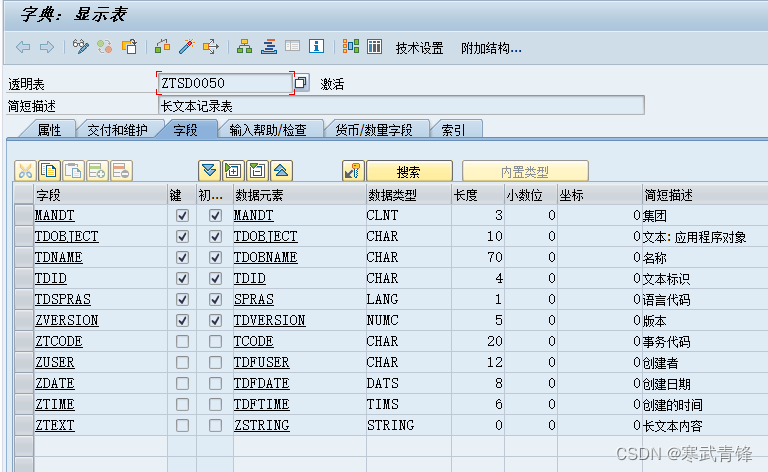768x472 pixels.
Task: Click the gray list icon before info
Action: point(292,47)
